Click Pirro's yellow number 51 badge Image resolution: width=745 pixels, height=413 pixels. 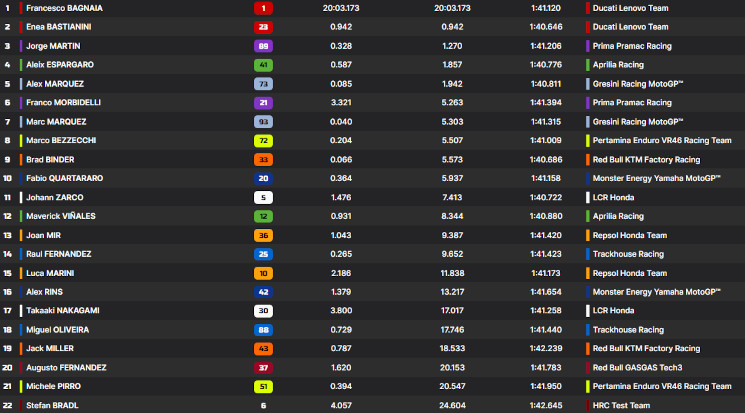[x=264, y=387]
